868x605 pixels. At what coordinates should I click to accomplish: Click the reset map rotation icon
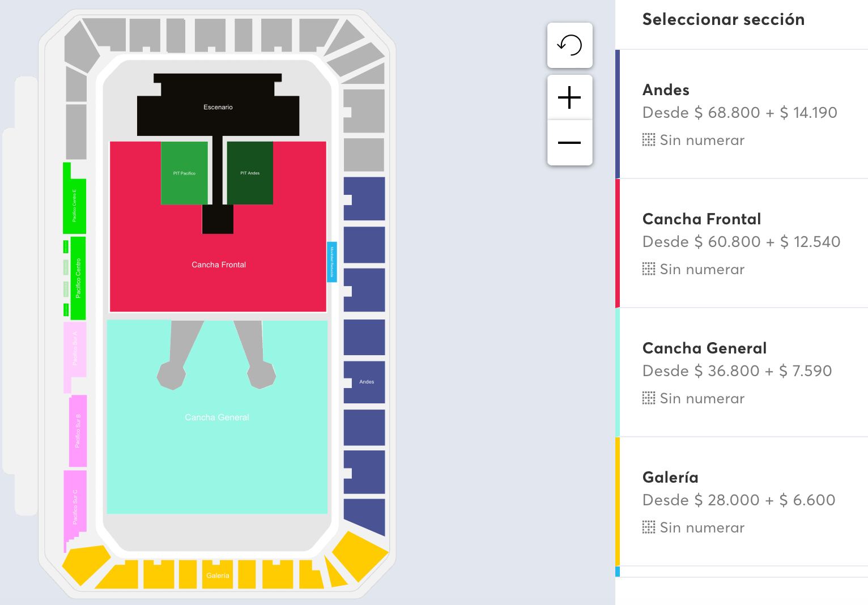tap(569, 45)
